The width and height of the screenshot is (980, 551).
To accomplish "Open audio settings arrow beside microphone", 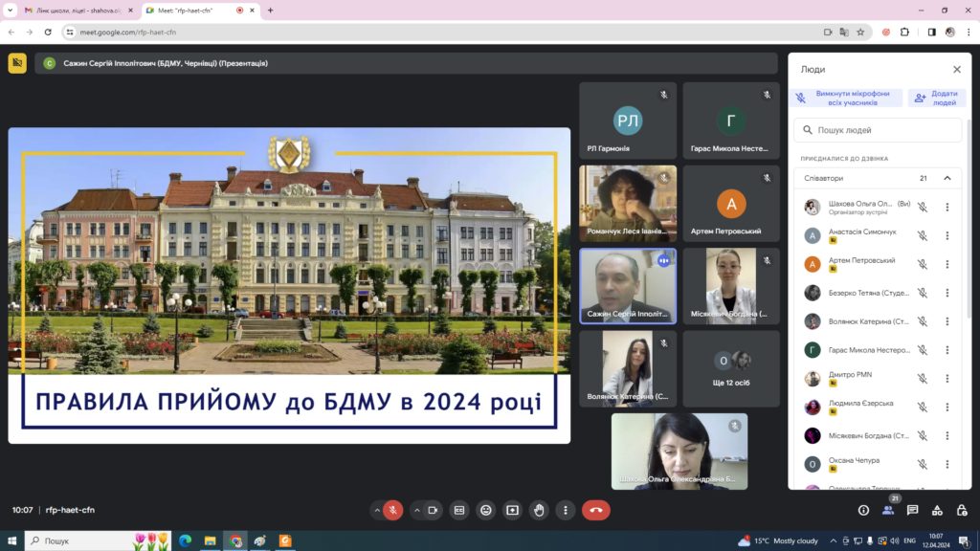I will [x=376, y=510].
